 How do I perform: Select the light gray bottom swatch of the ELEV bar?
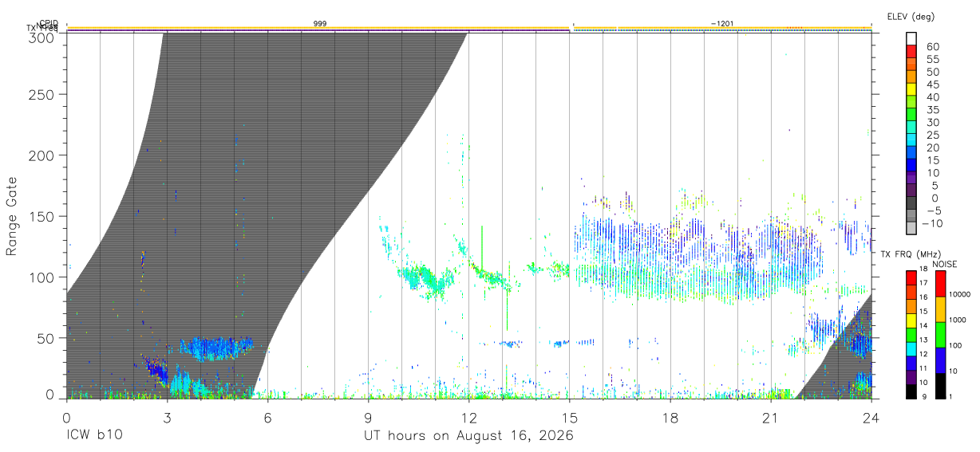[911, 228]
